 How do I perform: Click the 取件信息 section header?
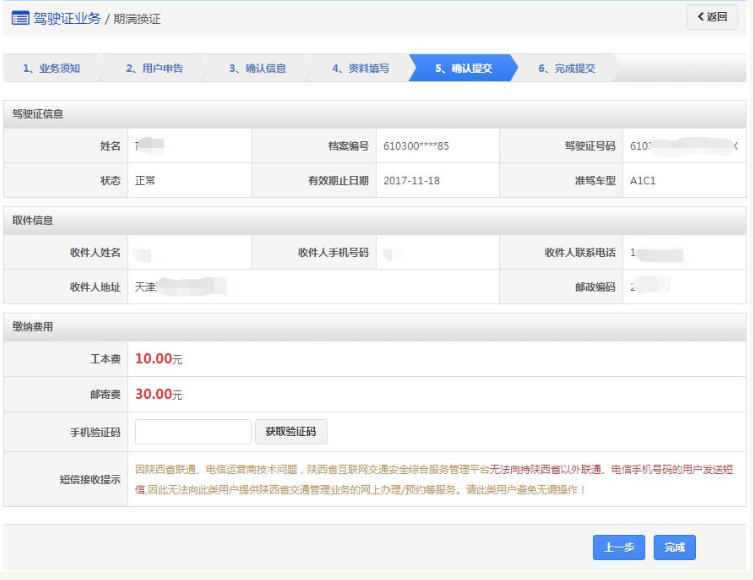pos(33,220)
